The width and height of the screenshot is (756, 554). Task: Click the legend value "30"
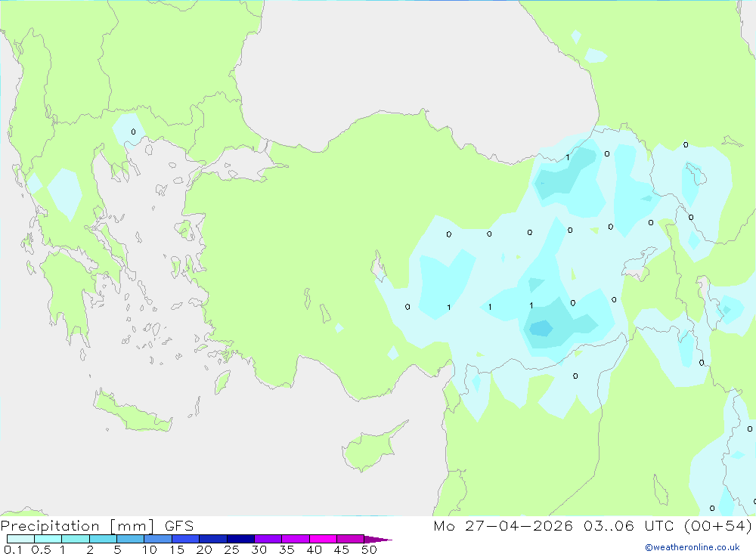click(259, 549)
